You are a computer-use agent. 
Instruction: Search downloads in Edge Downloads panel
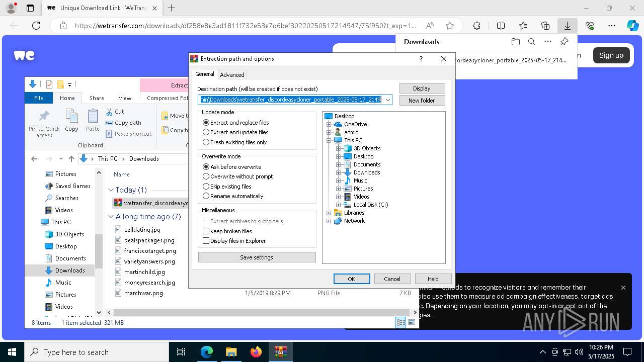click(x=531, y=42)
